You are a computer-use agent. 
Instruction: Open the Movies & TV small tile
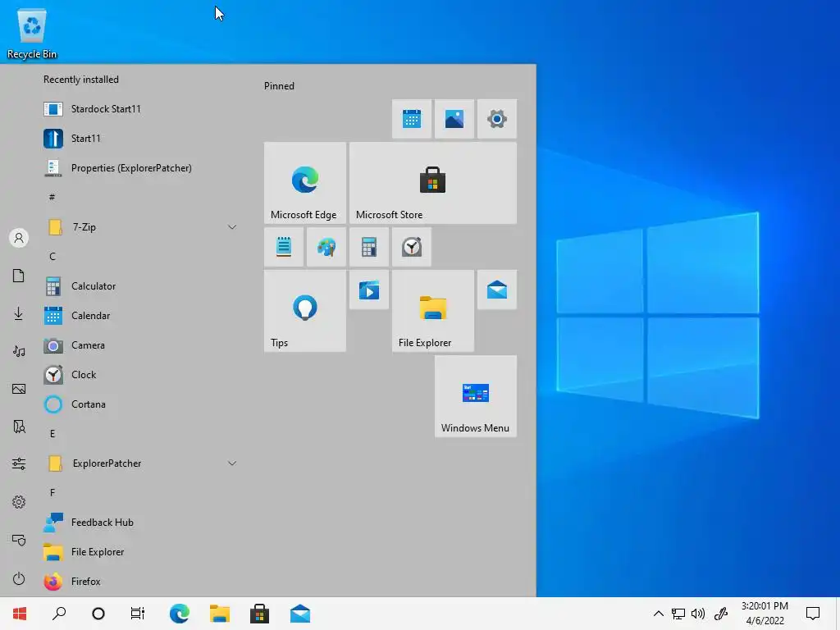[369, 290]
